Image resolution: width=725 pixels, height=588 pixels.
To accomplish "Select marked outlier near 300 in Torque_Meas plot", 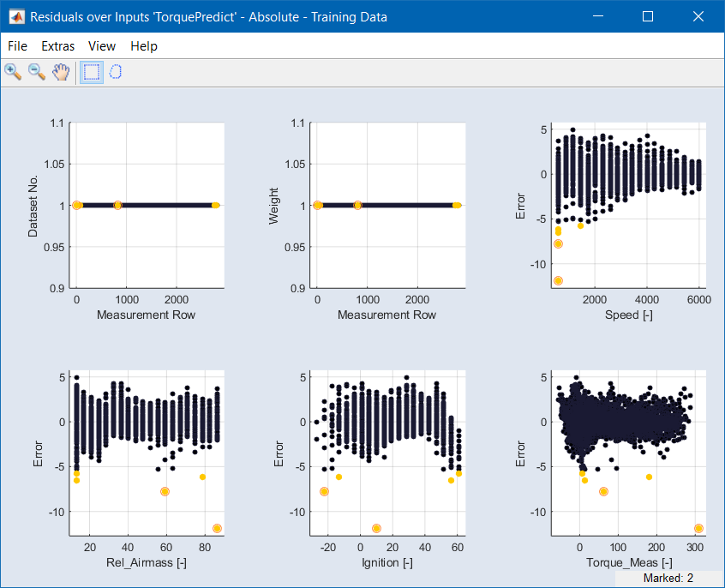I will click(698, 528).
